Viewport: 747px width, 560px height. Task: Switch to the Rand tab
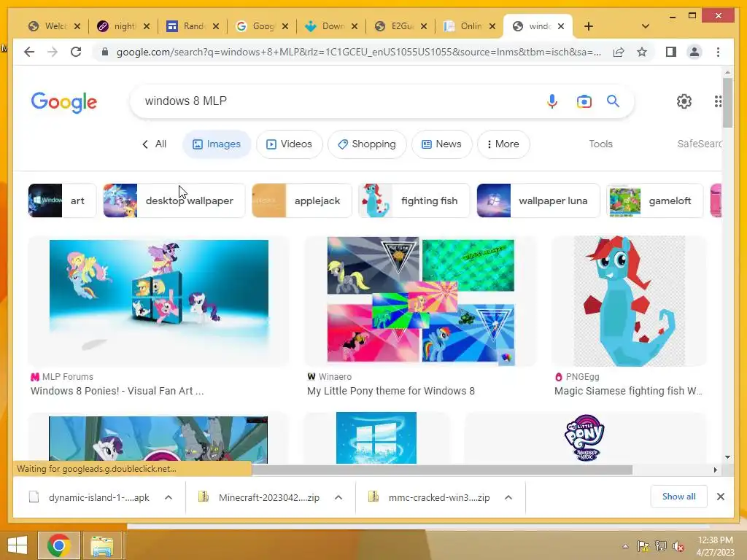pos(187,26)
